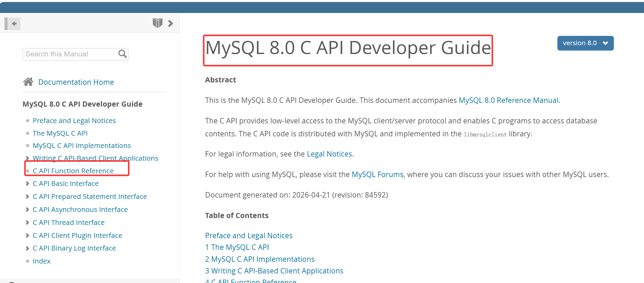644x283 pixels.
Task: Open Documentation Home link
Action: coord(76,82)
